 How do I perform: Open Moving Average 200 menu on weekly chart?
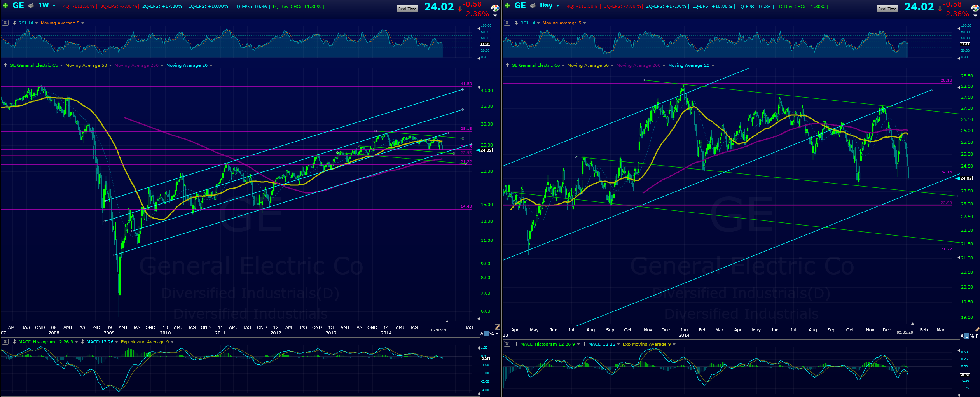coord(162,65)
